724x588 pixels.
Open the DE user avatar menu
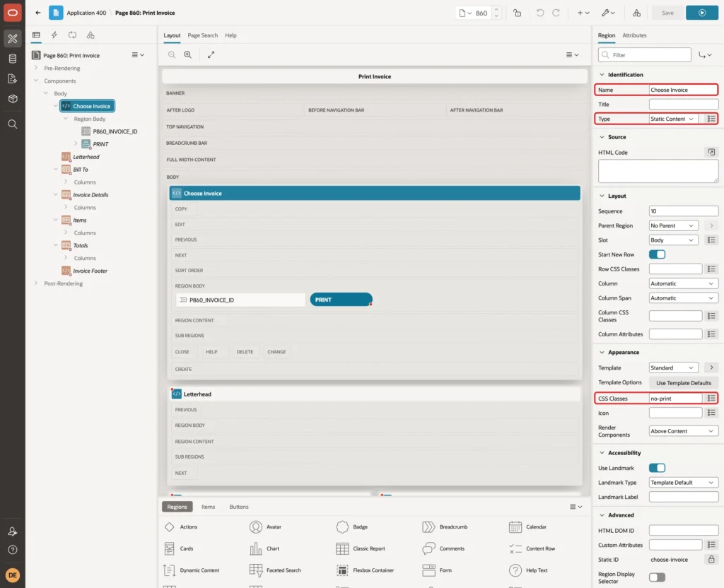13,575
